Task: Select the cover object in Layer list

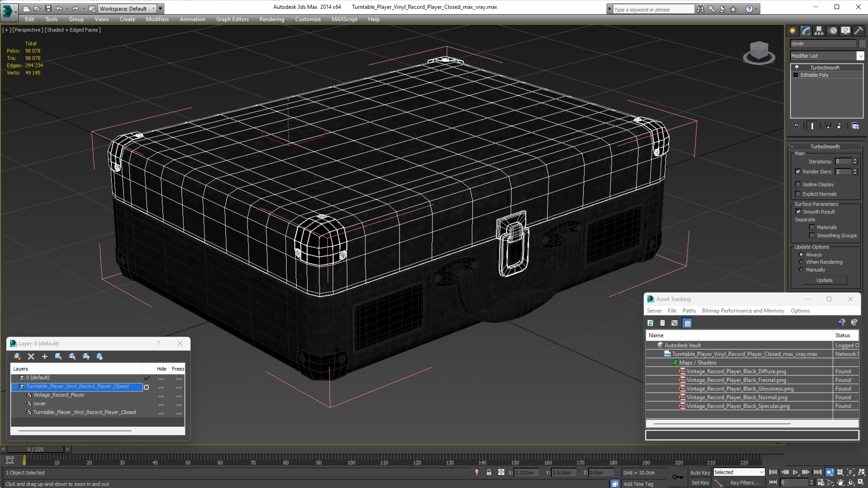Action: tap(39, 403)
